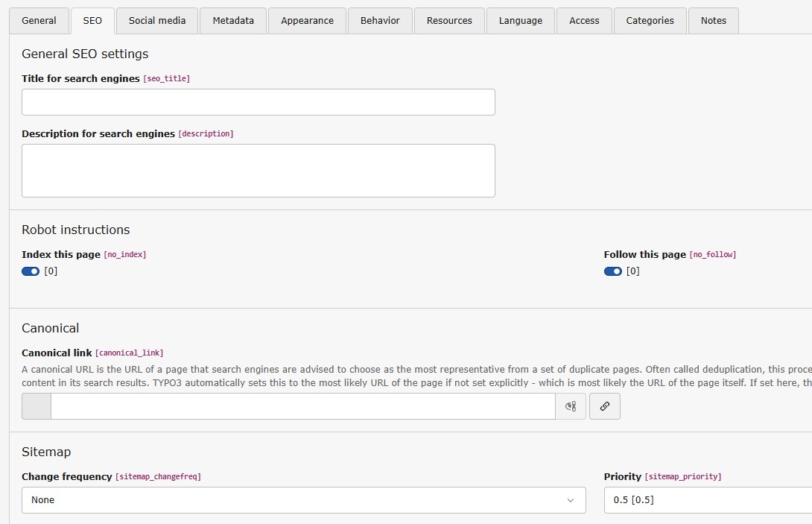Open the Notes tab
This screenshot has width=812, height=524.
(713, 21)
